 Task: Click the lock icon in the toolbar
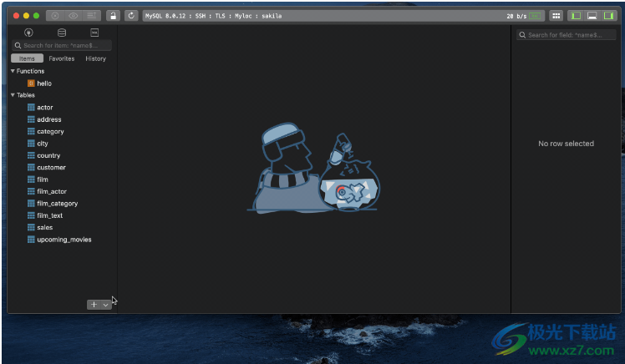112,16
